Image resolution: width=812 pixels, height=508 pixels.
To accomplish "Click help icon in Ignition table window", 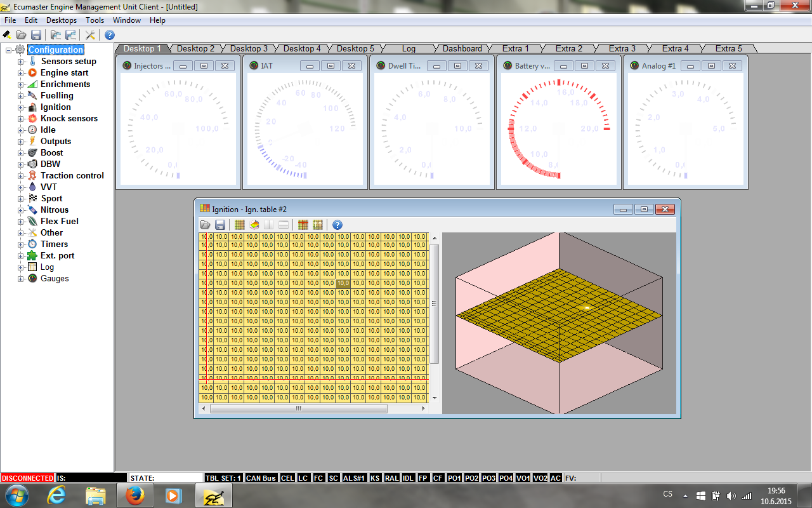I will [x=337, y=225].
